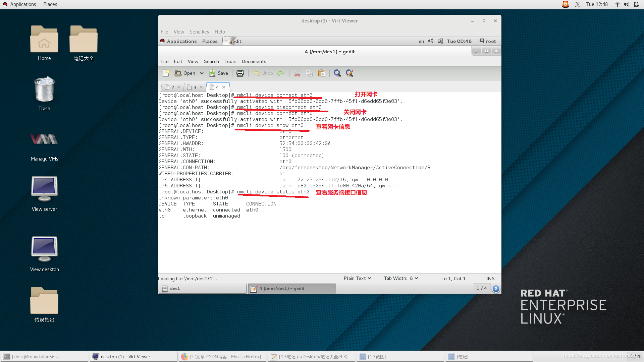This screenshot has width=644, height=362.
Task: Click the Copy icon in gedit toolbar
Action: point(309,73)
